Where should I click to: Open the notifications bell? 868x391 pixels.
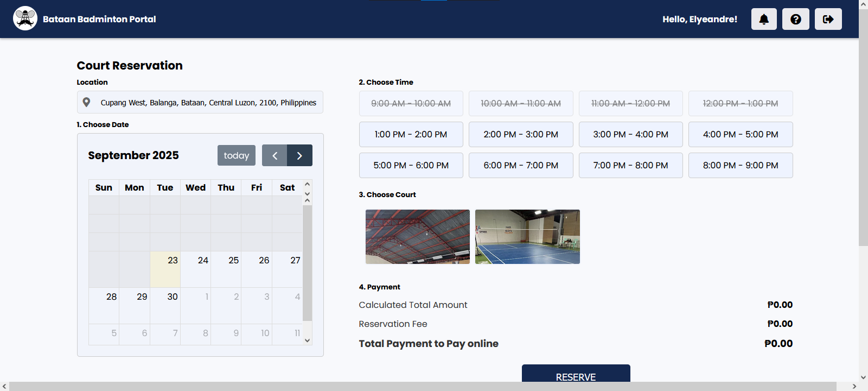coord(764,19)
